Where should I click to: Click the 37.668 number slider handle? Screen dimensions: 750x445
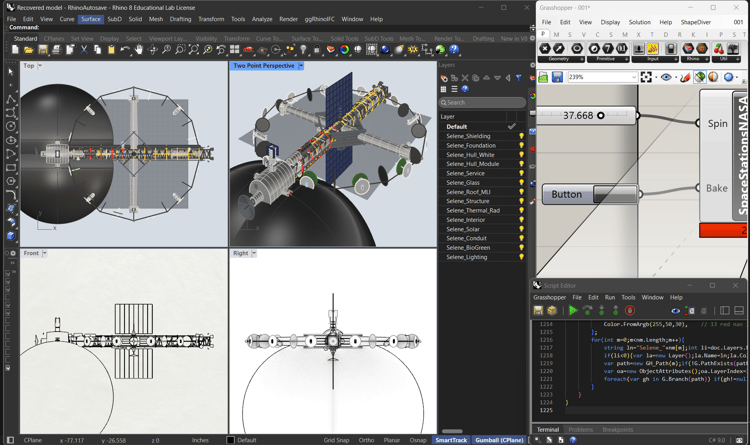click(600, 116)
